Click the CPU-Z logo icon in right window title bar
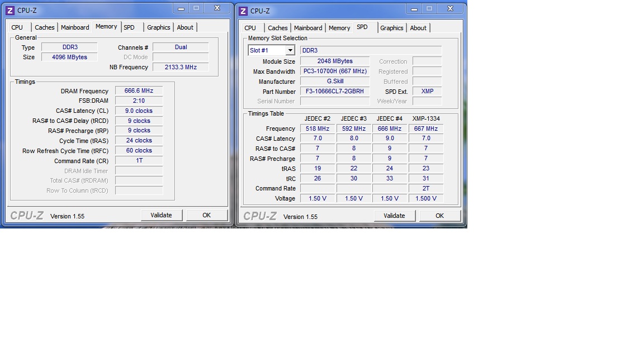Screen dimensions: 644x362 (243, 11)
